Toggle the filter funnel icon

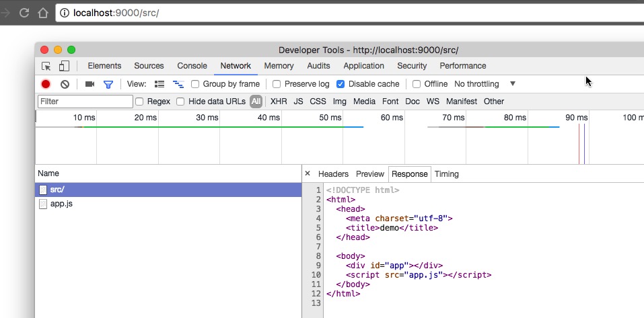click(108, 84)
